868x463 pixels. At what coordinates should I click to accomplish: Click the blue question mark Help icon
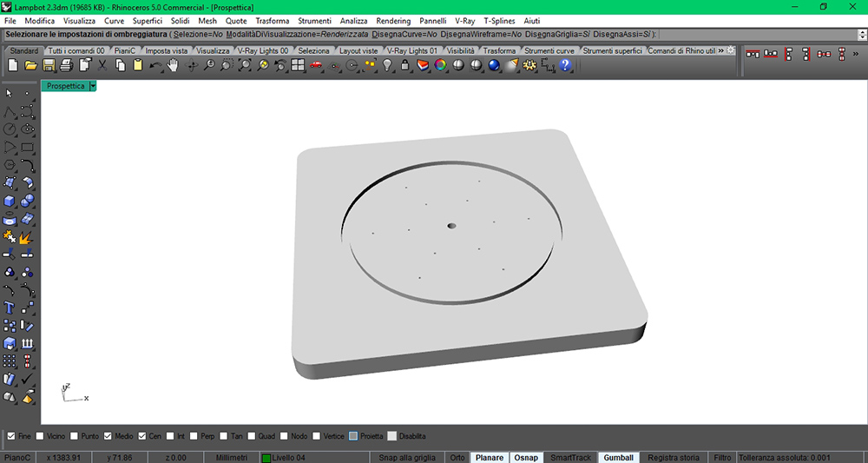point(565,65)
